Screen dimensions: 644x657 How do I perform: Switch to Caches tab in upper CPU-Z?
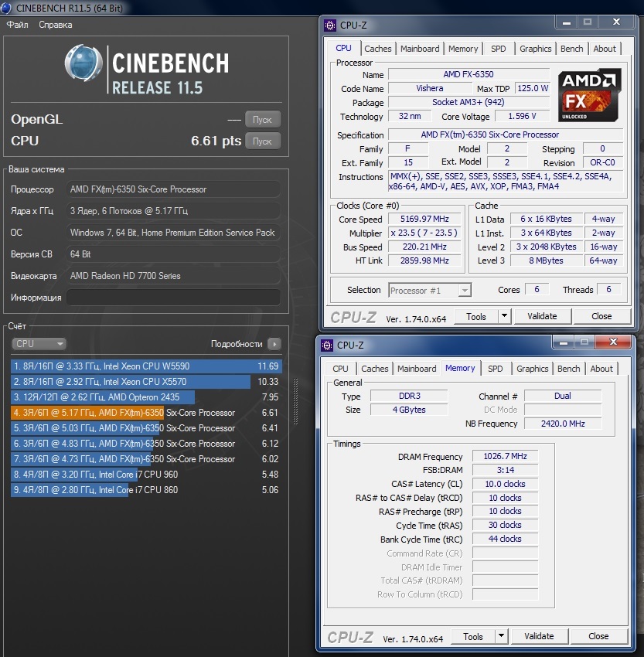pyautogui.click(x=377, y=49)
